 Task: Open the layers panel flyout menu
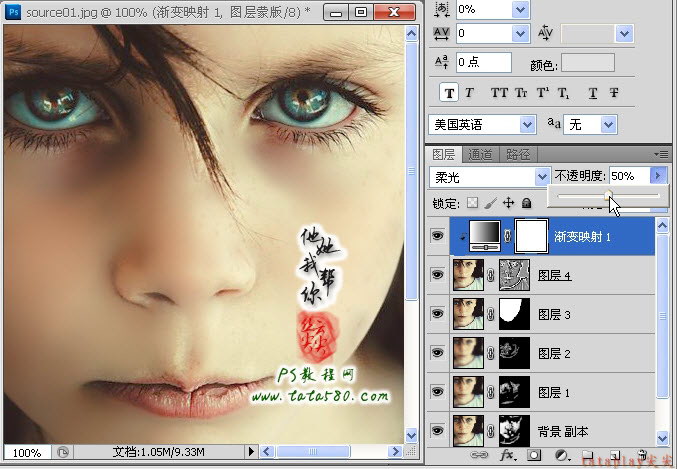pos(661,154)
